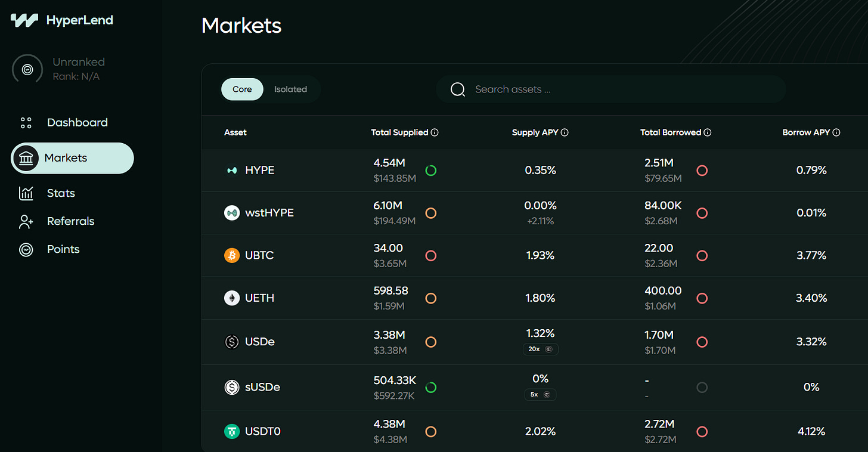Click the sUSDe token icon
Image resolution: width=868 pixels, height=452 pixels.
tap(232, 387)
